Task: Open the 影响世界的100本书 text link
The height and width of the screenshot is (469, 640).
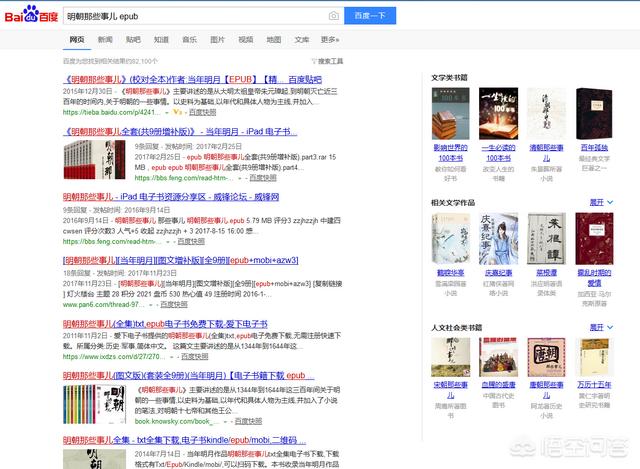Action: point(451,153)
